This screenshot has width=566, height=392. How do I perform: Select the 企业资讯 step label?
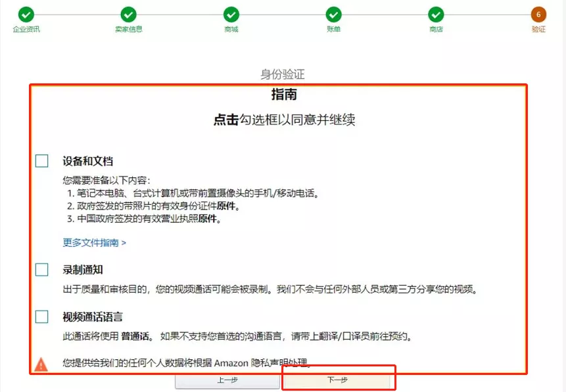coord(26,29)
